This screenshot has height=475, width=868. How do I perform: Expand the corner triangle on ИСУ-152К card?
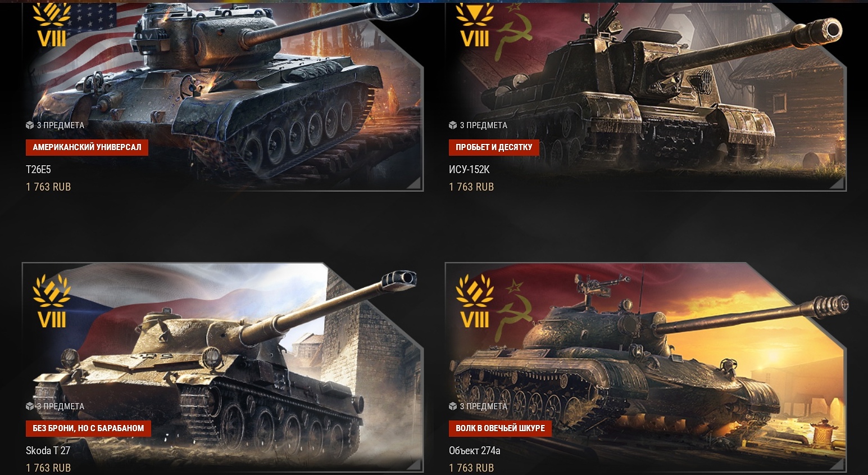837,183
